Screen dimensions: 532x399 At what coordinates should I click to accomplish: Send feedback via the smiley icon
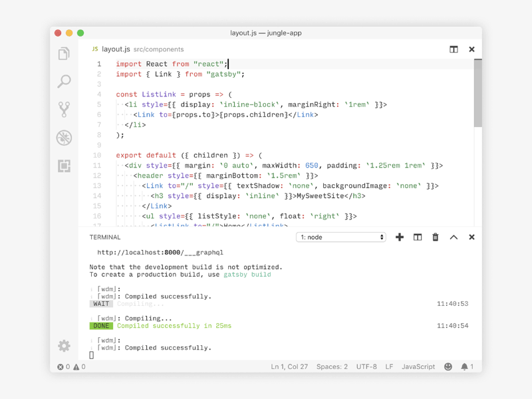(x=448, y=366)
